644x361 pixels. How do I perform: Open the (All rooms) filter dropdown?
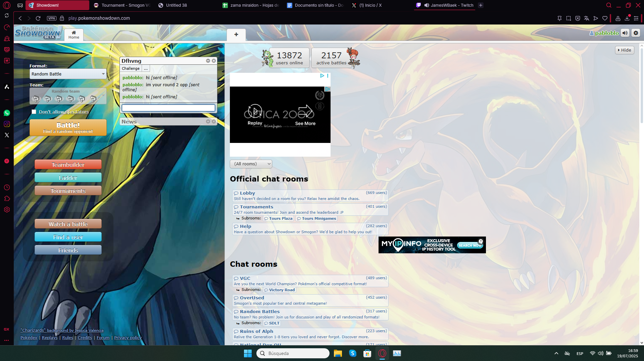251,164
